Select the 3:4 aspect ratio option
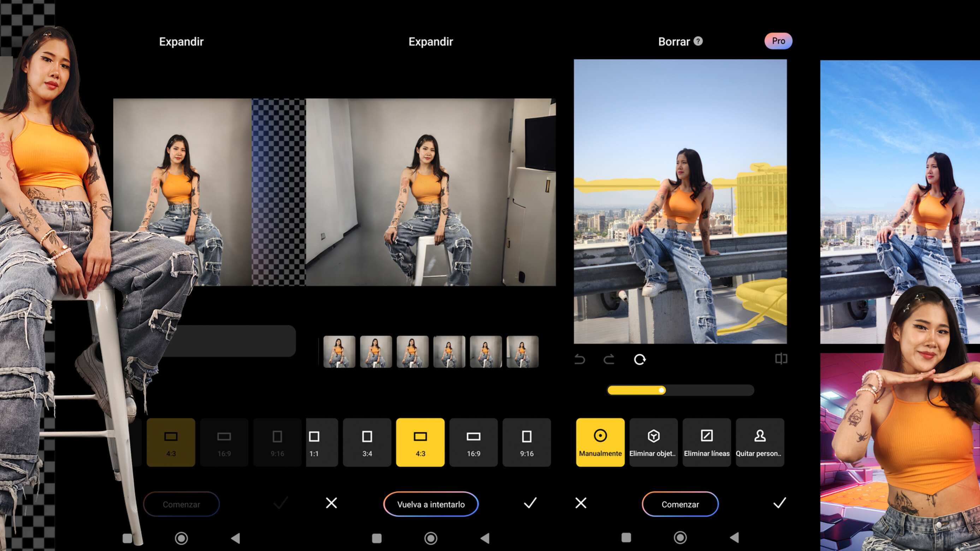 coord(367,442)
